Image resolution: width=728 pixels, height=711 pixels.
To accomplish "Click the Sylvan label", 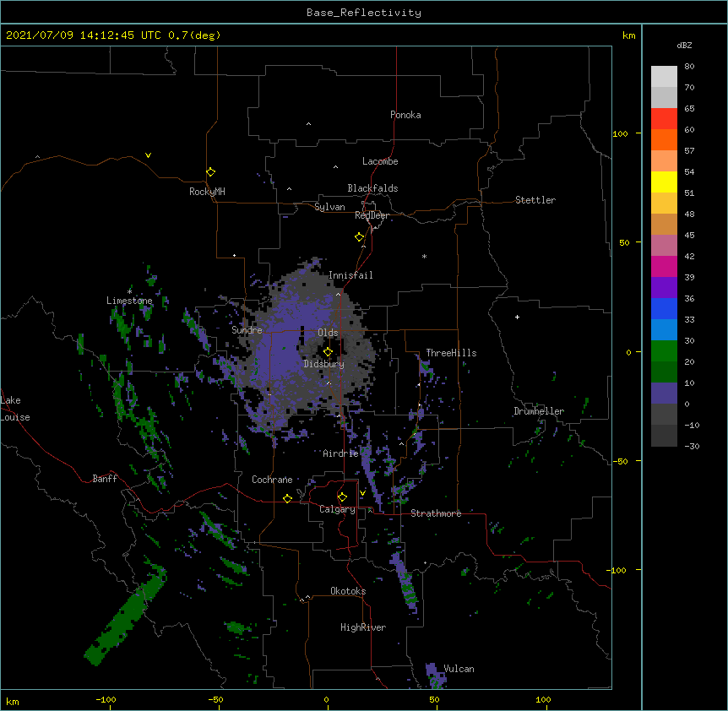I will click(329, 207).
